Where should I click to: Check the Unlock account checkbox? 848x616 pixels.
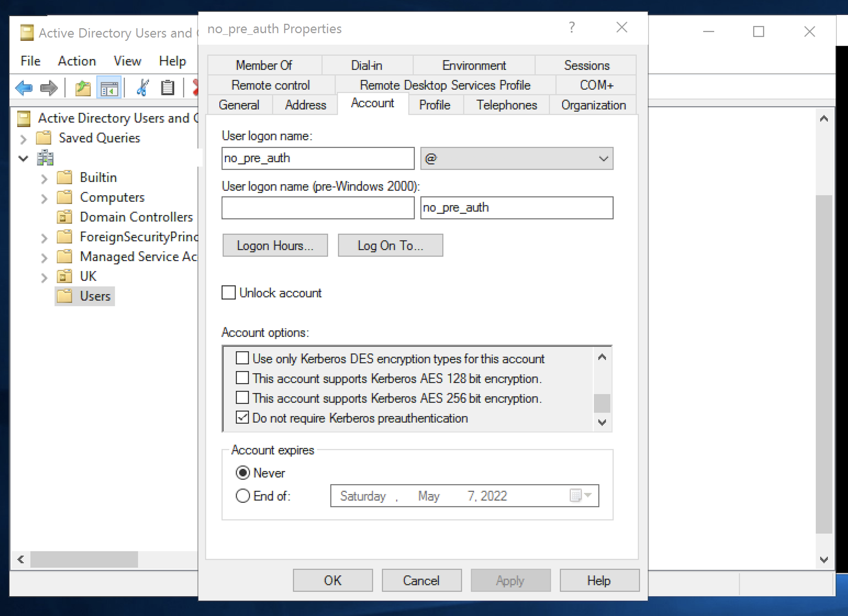228,293
